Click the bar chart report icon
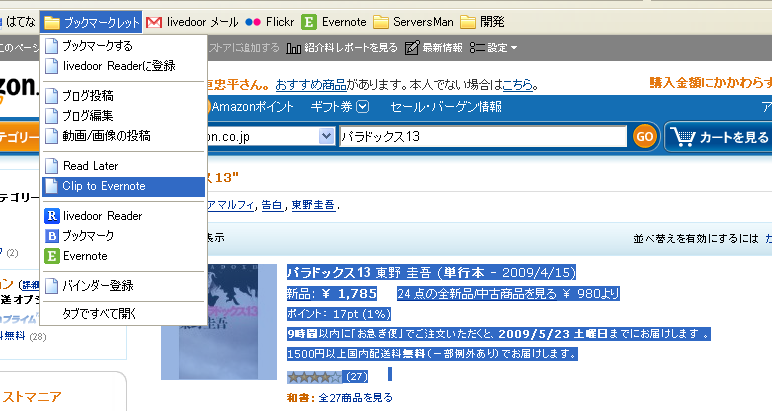772x411 pixels. (293, 48)
